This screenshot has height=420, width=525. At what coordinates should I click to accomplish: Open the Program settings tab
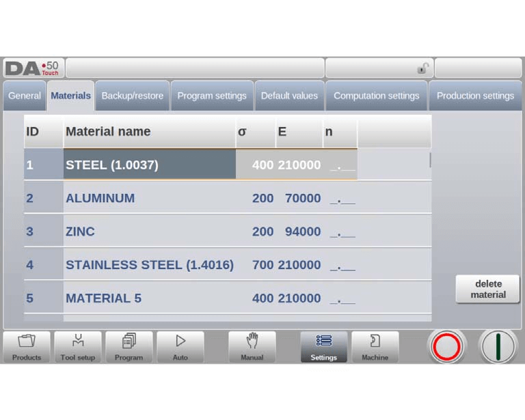[212, 96]
